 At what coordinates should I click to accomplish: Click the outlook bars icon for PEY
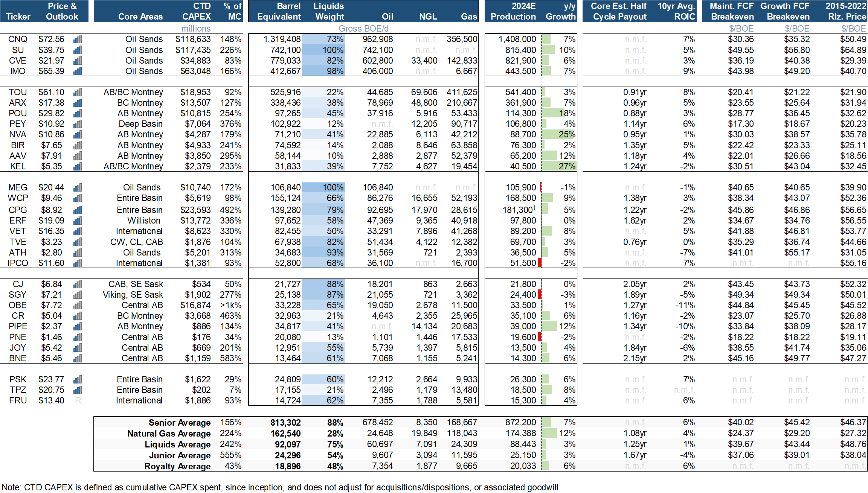(x=78, y=124)
